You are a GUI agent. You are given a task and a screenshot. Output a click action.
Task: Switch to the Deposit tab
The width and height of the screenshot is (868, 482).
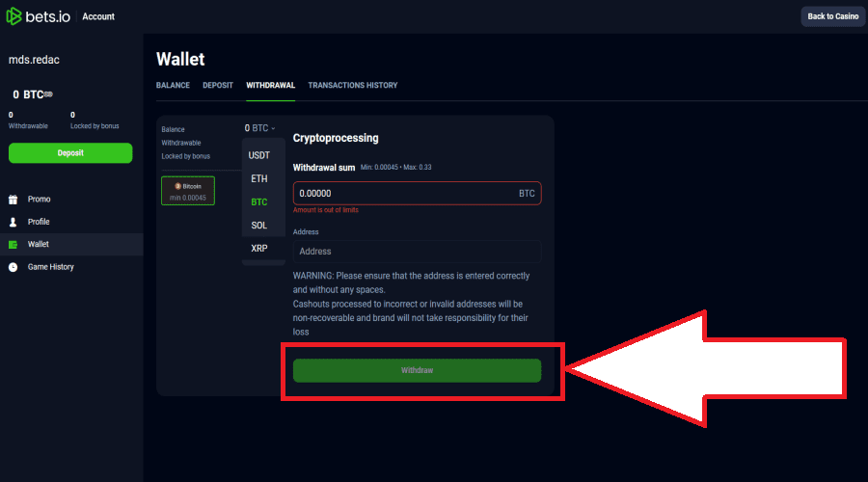(218, 85)
